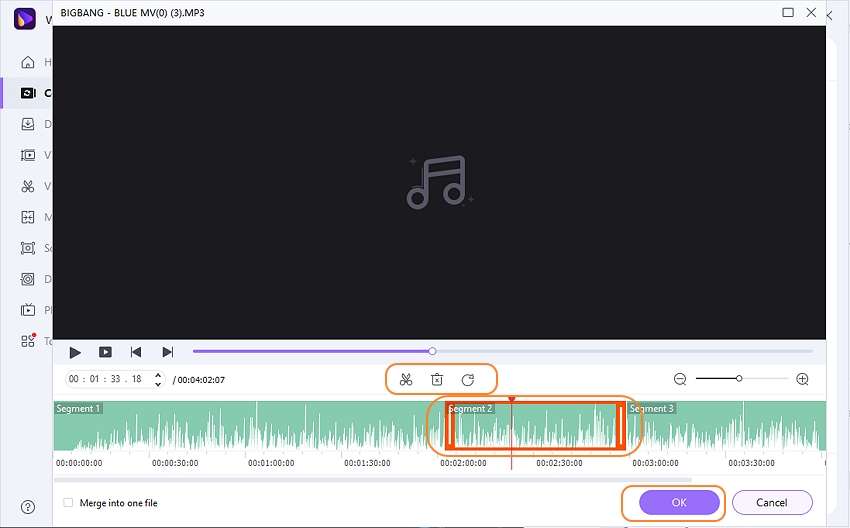Delete the selected segment with trash icon

tap(437, 379)
